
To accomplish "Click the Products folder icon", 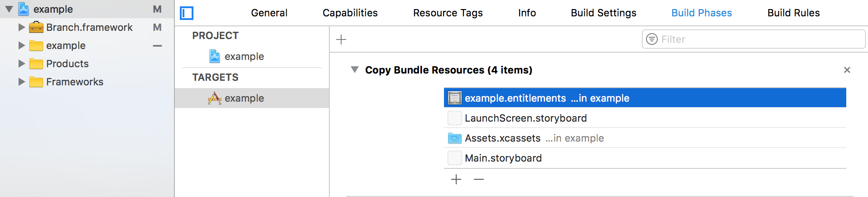I will (36, 64).
